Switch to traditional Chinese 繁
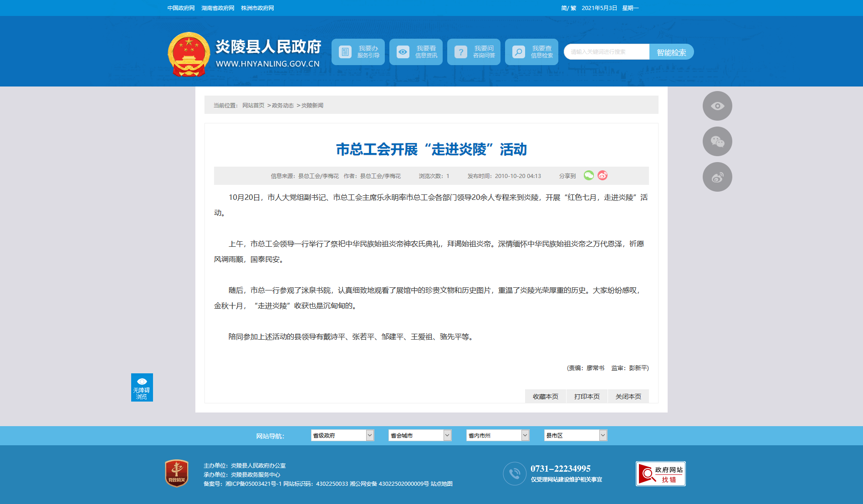863x504 pixels. (x=573, y=8)
